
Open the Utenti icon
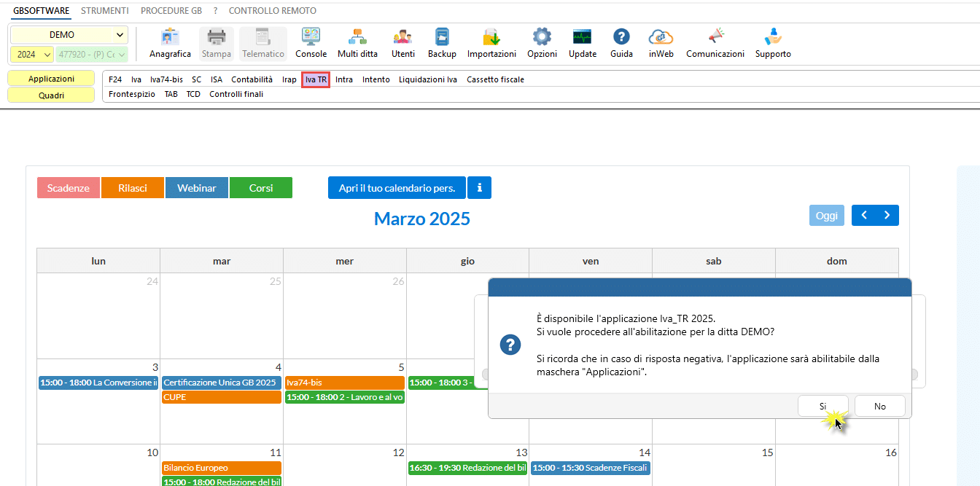click(x=402, y=44)
